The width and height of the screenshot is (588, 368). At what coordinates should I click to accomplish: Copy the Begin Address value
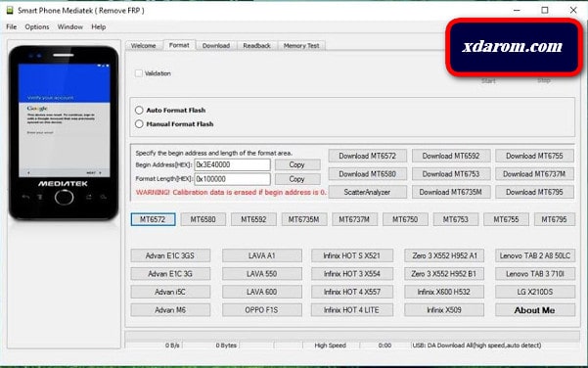point(297,164)
